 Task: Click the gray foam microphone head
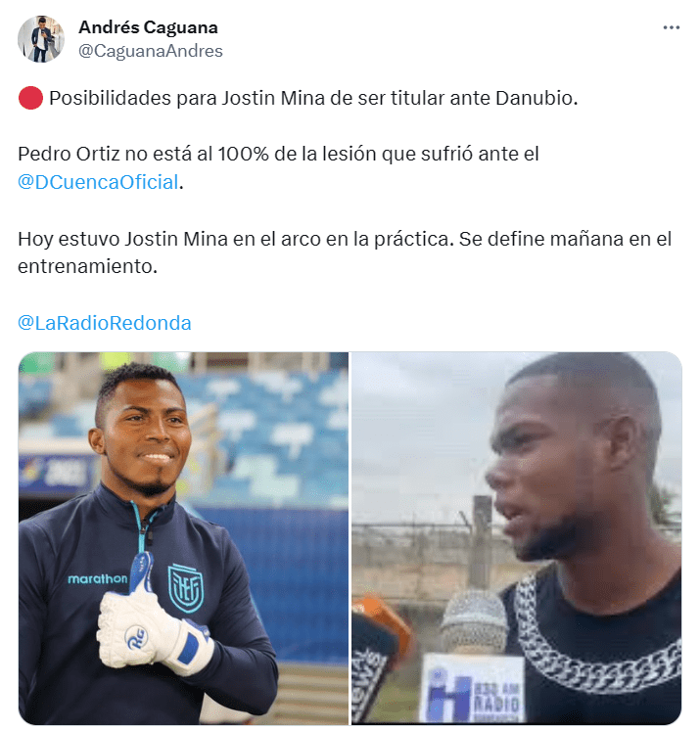pyautogui.click(x=473, y=622)
